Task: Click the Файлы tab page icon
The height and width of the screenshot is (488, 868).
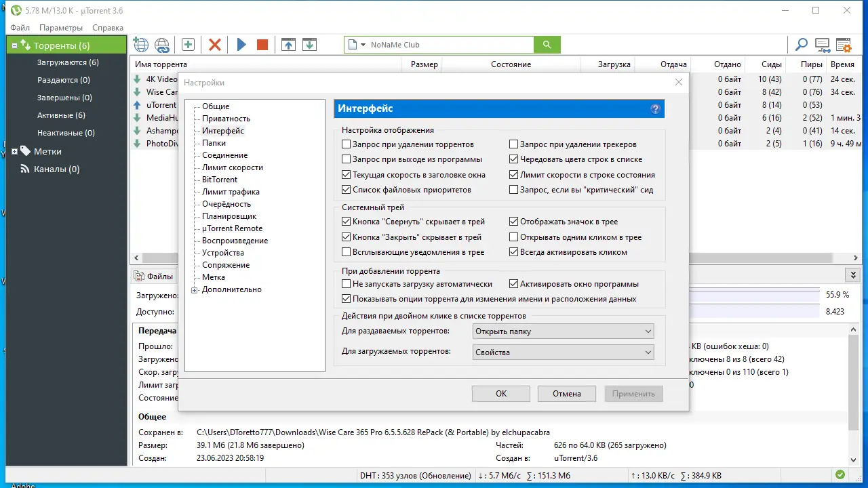Action: click(x=139, y=277)
